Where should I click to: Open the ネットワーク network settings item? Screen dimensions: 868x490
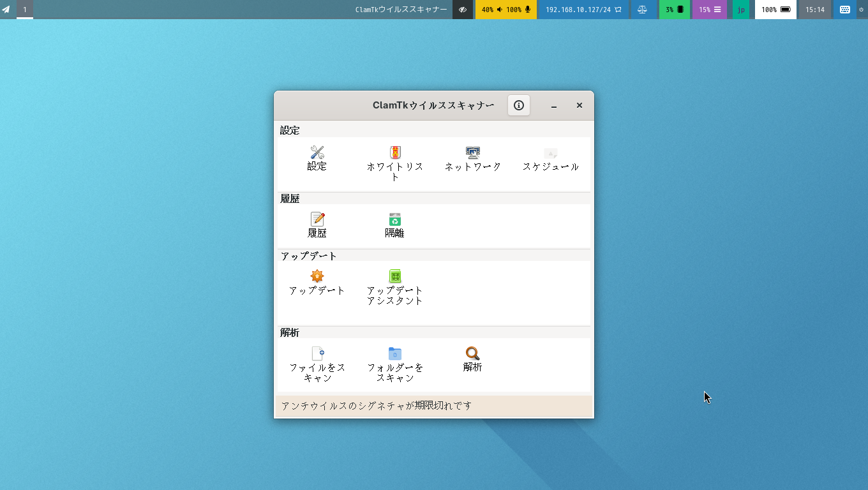click(473, 158)
